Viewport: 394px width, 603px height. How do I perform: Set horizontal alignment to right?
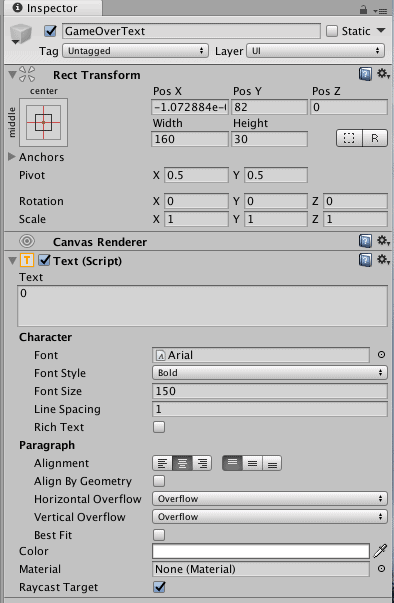tap(202, 463)
